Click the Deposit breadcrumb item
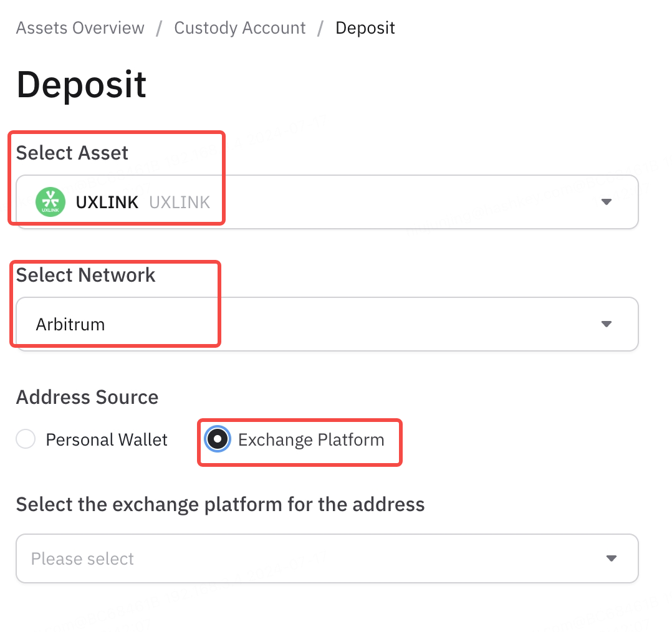 click(365, 28)
